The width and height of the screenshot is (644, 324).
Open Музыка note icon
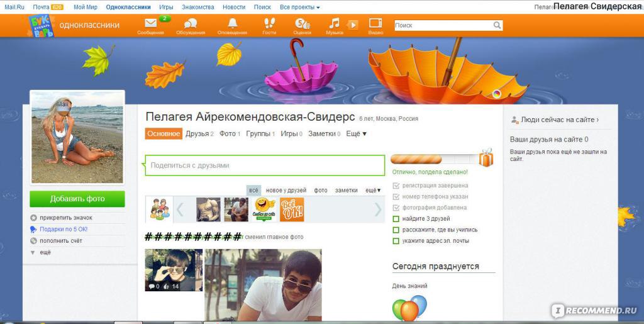335,23
